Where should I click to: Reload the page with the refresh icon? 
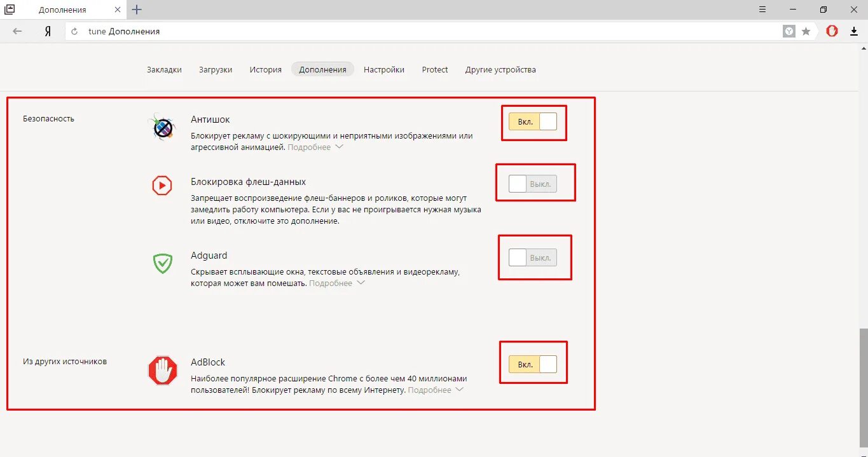(x=75, y=31)
